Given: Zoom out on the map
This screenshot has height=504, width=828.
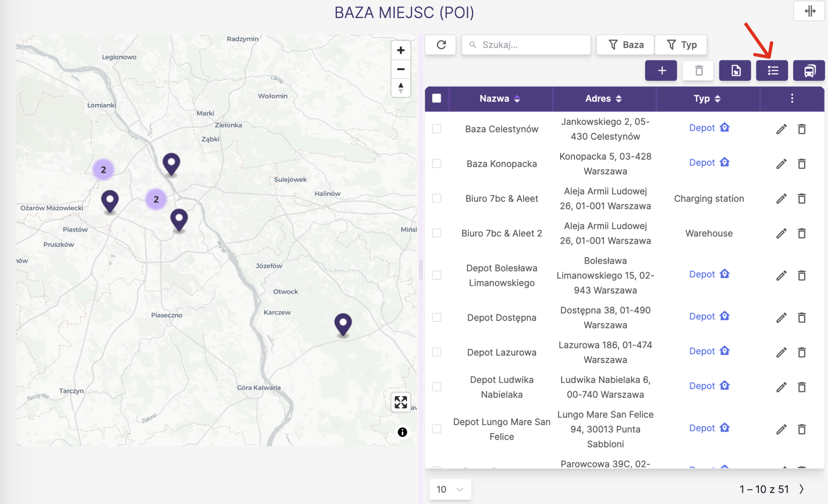Looking at the screenshot, I should 401,69.
